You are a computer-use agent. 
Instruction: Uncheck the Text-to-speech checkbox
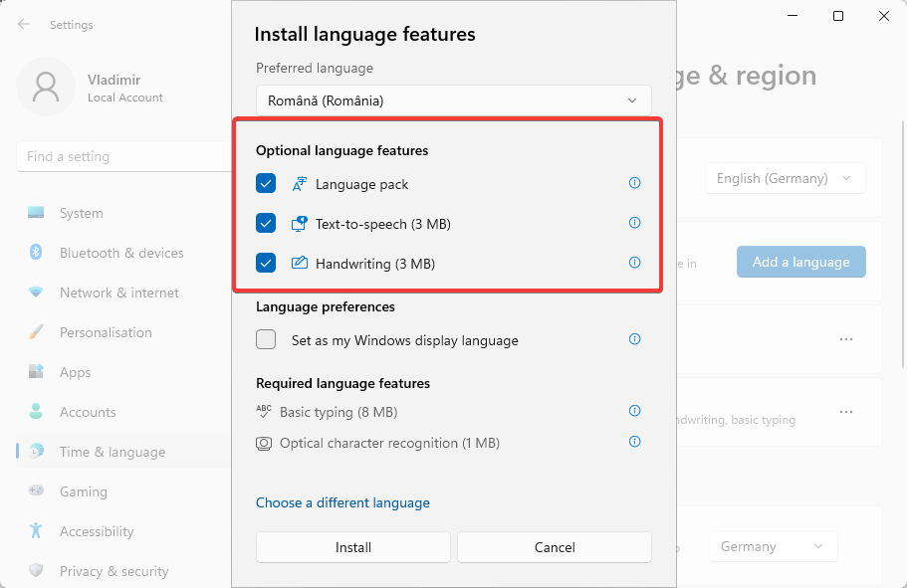tap(266, 224)
